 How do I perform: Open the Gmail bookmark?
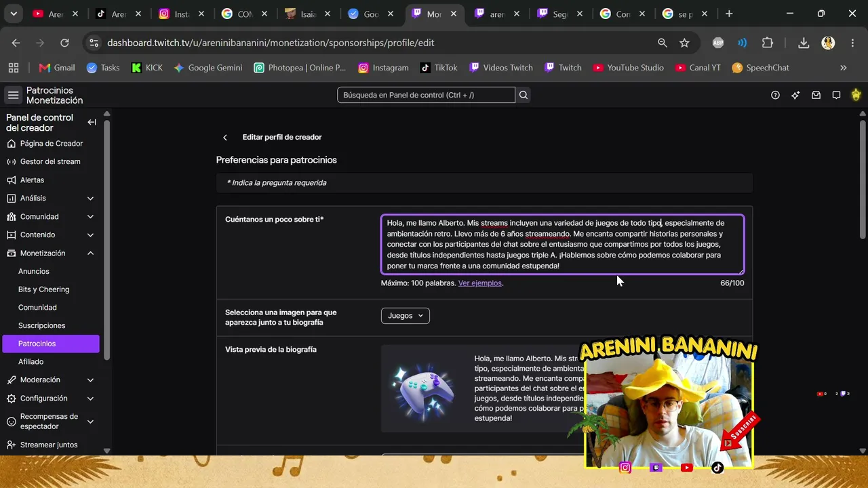click(x=57, y=68)
